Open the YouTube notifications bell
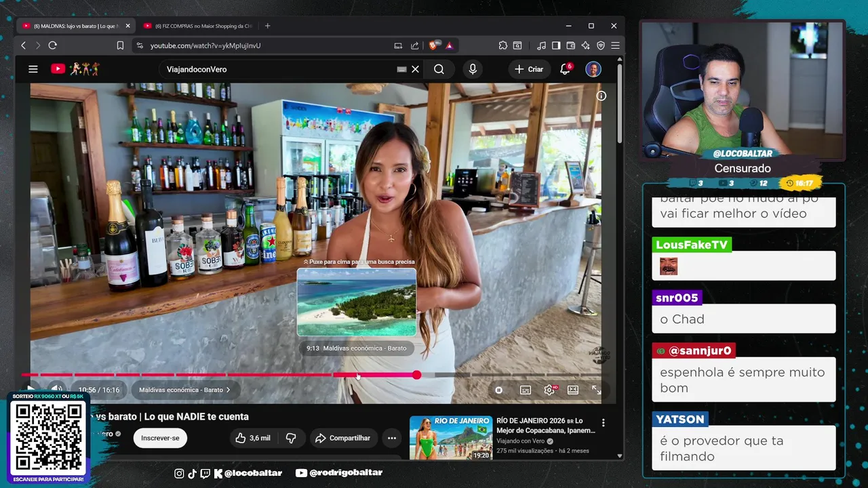Image resolution: width=868 pixels, height=488 pixels. pos(564,69)
